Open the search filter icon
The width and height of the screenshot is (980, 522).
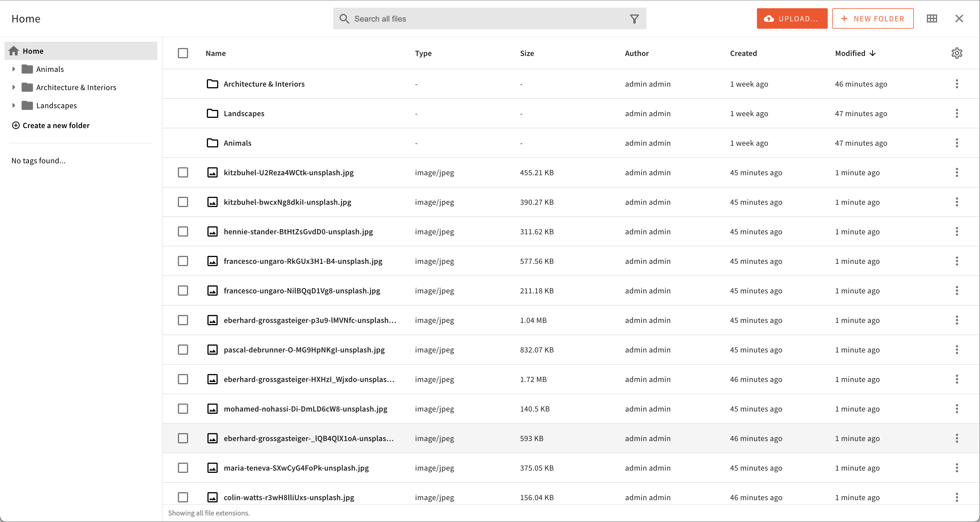click(634, 18)
